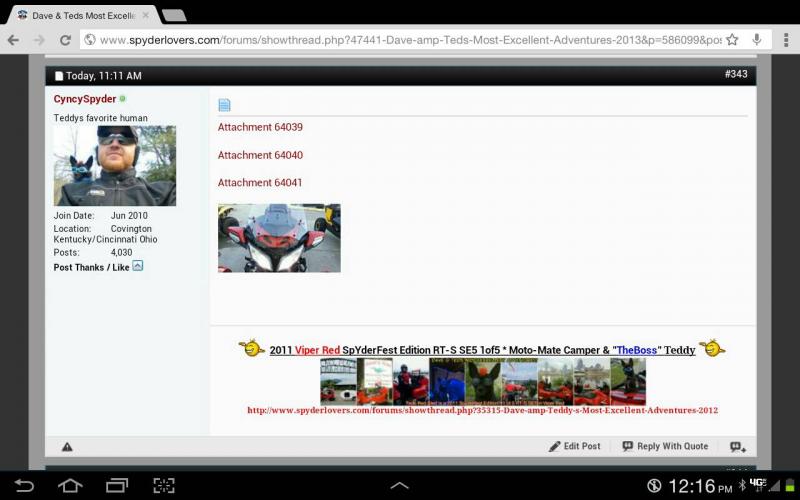Tap the Android back button
This screenshot has width=800, height=500.
[23, 485]
